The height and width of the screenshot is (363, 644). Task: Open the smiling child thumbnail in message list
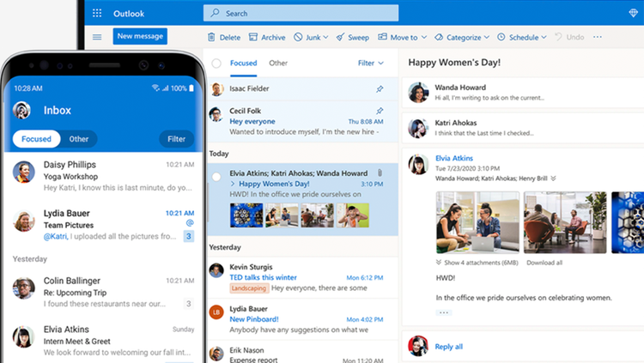click(353, 215)
